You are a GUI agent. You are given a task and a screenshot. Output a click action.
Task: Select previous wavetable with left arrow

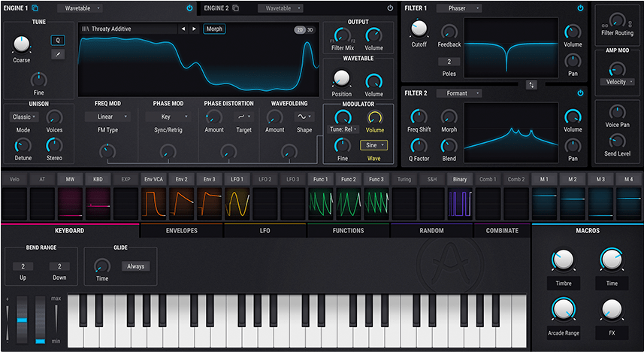[183, 29]
